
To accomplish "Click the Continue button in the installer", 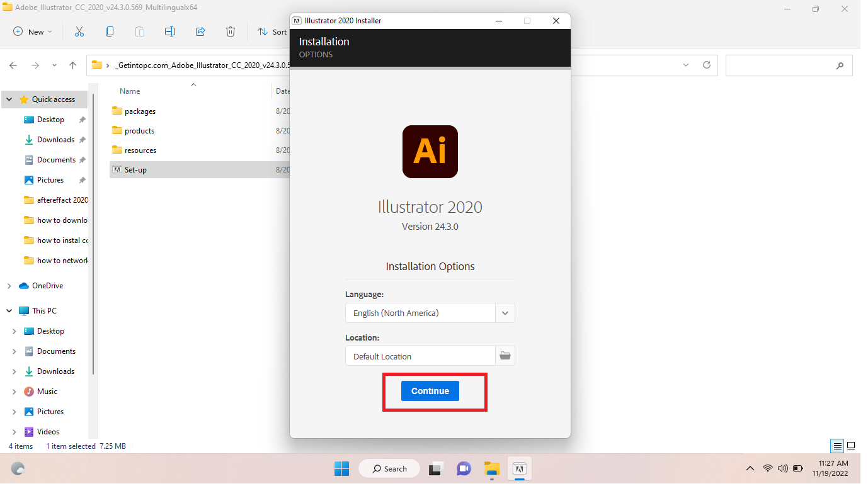I will [430, 391].
